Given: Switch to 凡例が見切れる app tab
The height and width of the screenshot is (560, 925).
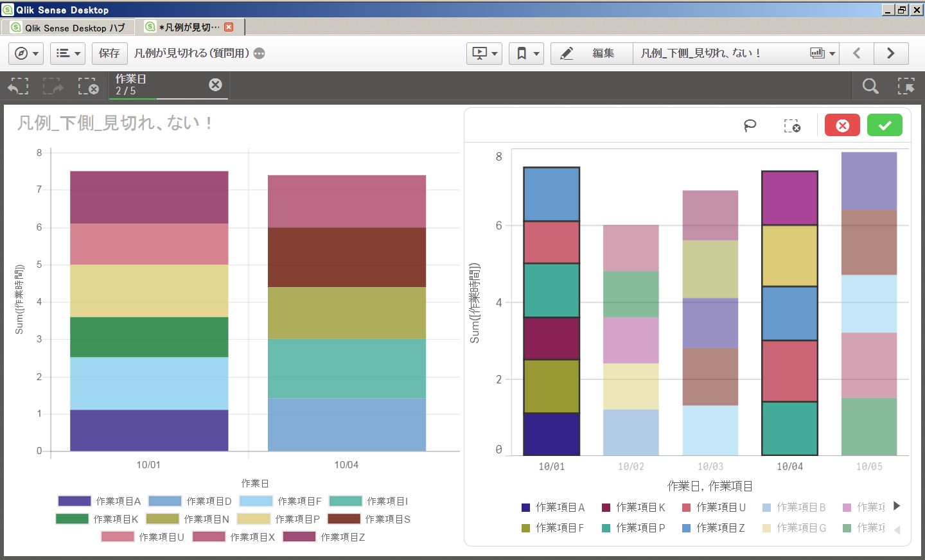Looking at the screenshot, I should click(189, 27).
